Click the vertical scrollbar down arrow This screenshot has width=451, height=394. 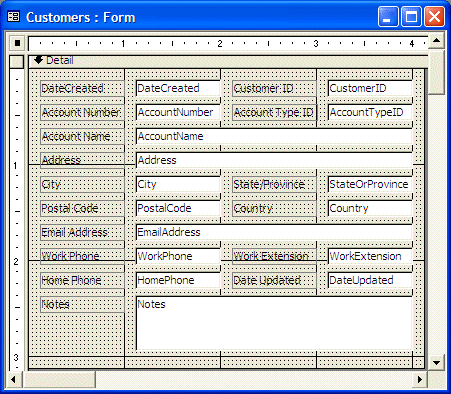point(436,362)
